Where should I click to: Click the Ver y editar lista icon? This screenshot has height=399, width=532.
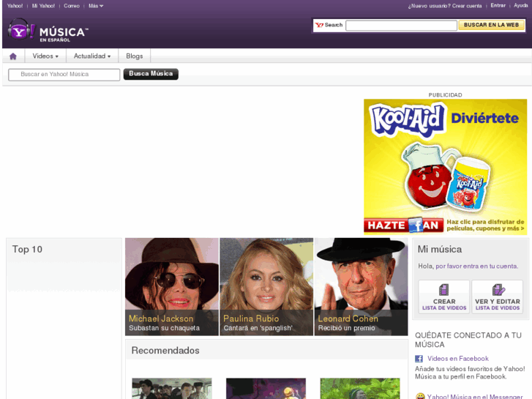click(x=498, y=290)
